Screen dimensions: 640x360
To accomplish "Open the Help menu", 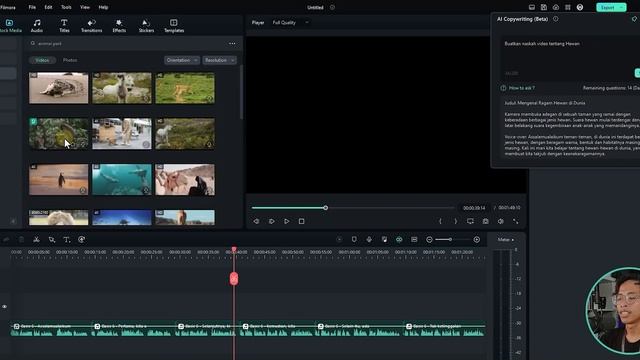I will pyautogui.click(x=103, y=7).
